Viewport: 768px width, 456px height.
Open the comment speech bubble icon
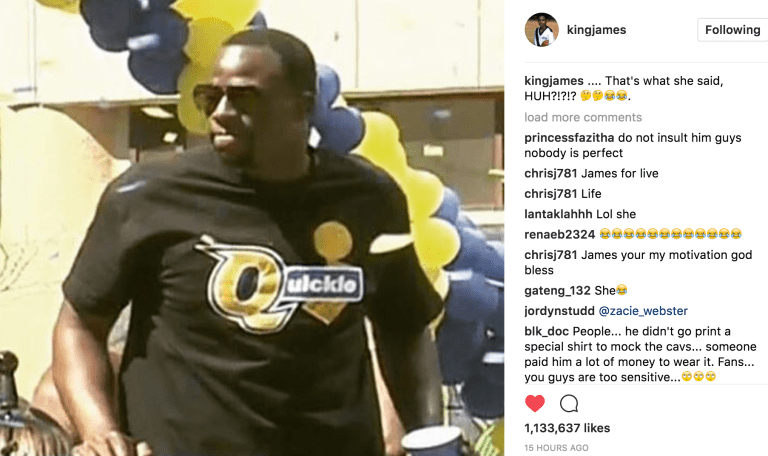point(569,404)
